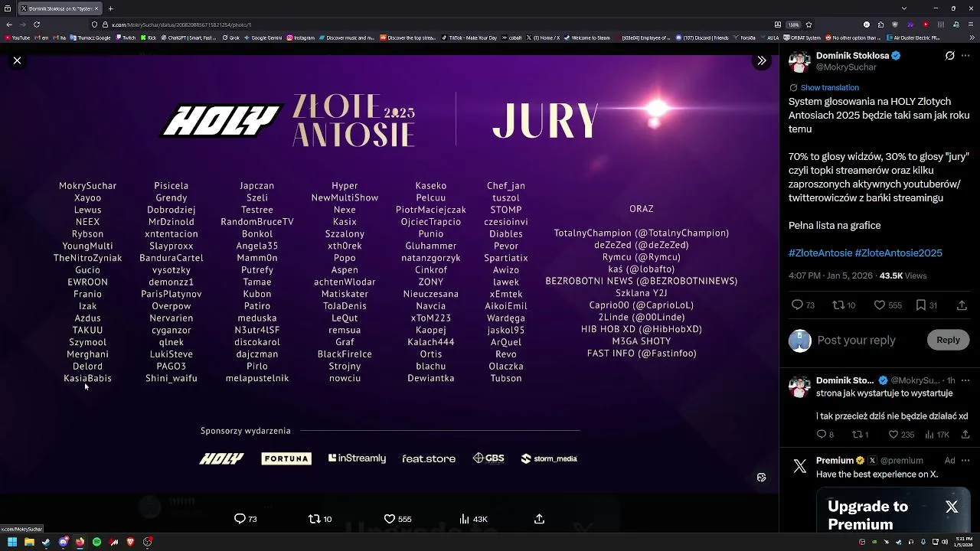Screen dimensions: 980x551
Task: Share icon in sidebar action row
Action: pyautogui.click(x=962, y=305)
